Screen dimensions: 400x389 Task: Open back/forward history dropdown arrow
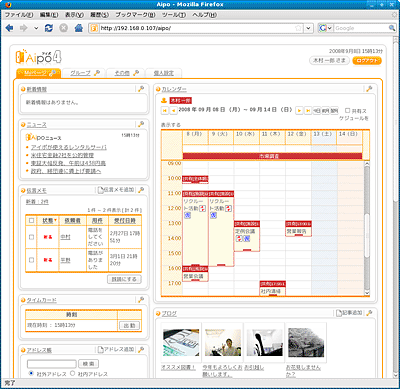(36, 28)
